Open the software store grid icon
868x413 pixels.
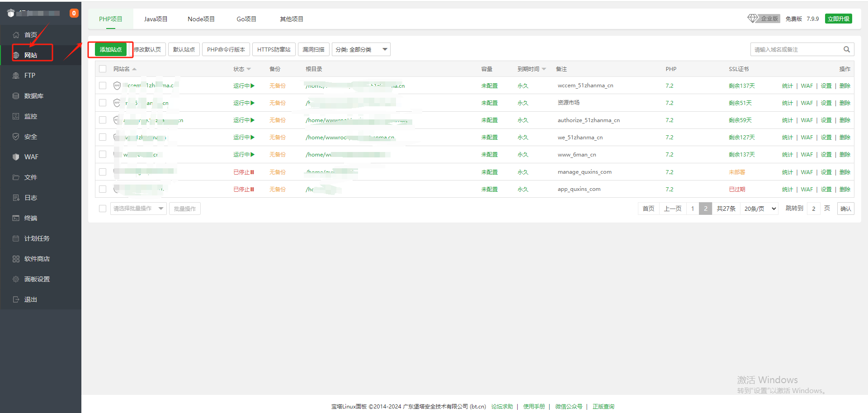16,259
